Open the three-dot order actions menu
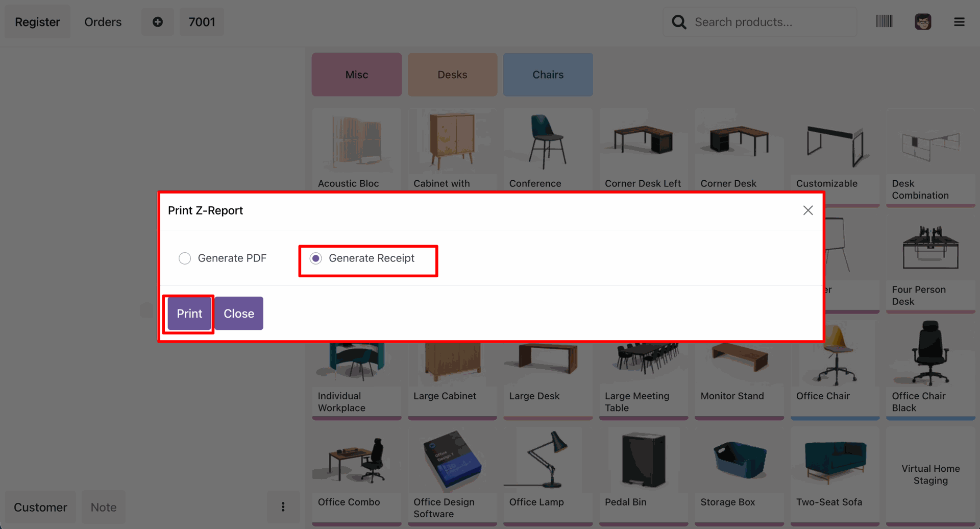Image resolution: width=980 pixels, height=529 pixels. point(283,507)
